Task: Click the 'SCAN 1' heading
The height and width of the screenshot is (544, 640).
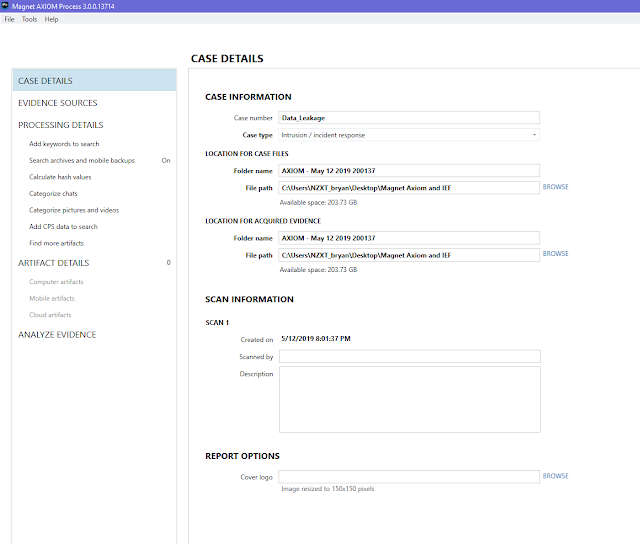Action: (x=217, y=322)
